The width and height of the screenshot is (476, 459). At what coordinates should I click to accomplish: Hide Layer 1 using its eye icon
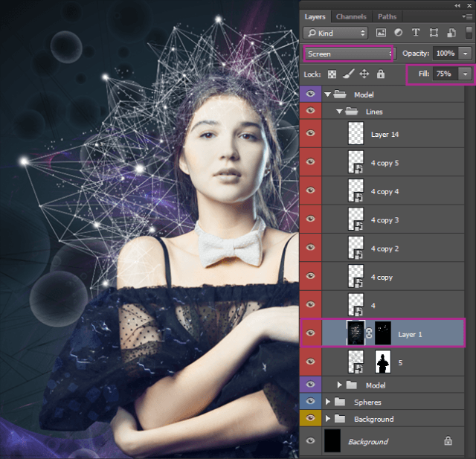pyautogui.click(x=311, y=334)
